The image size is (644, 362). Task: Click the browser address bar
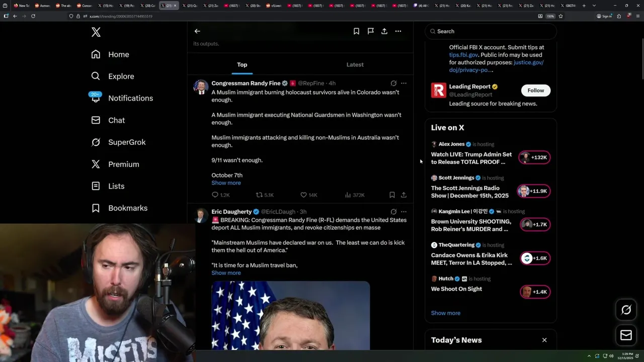pyautogui.click(x=302, y=16)
